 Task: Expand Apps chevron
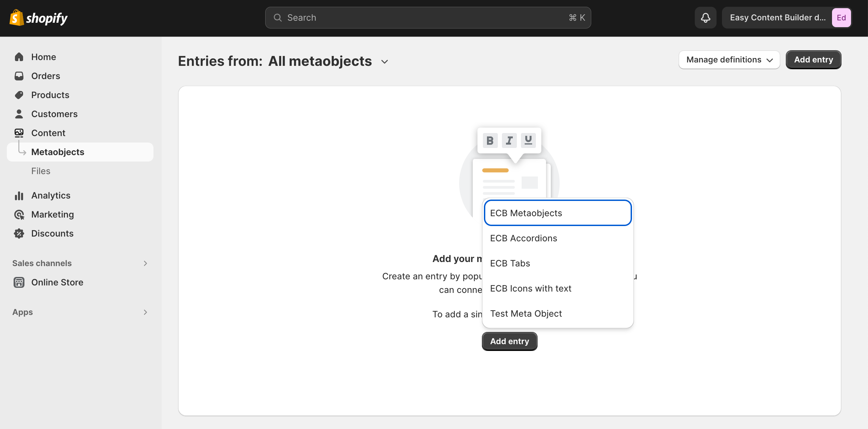(x=145, y=312)
